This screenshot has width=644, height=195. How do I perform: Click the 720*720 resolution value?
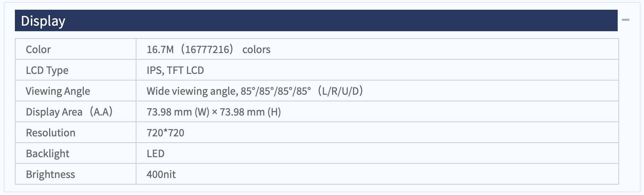point(166,133)
